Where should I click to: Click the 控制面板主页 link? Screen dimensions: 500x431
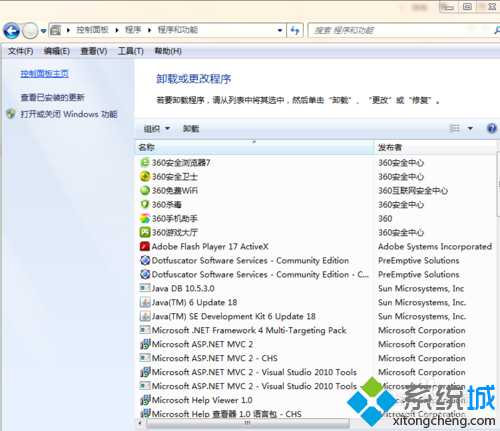click(x=44, y=74)
